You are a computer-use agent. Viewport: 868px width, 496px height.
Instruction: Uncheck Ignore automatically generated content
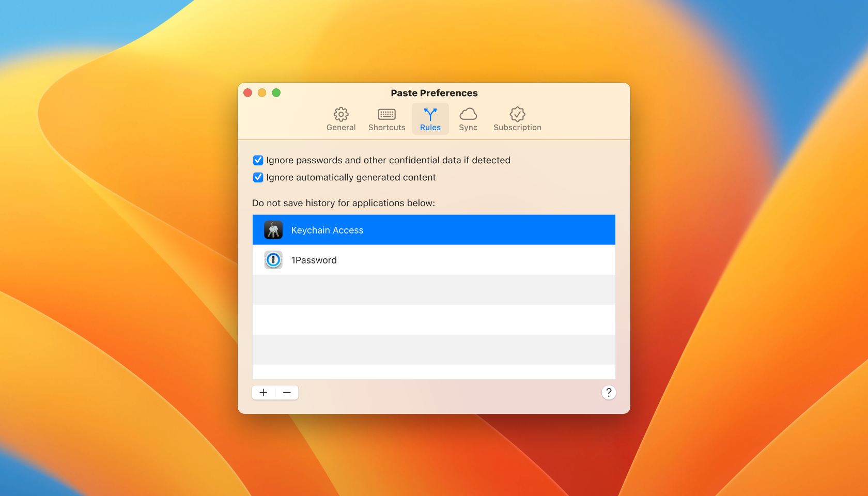(x=258, y=177)
